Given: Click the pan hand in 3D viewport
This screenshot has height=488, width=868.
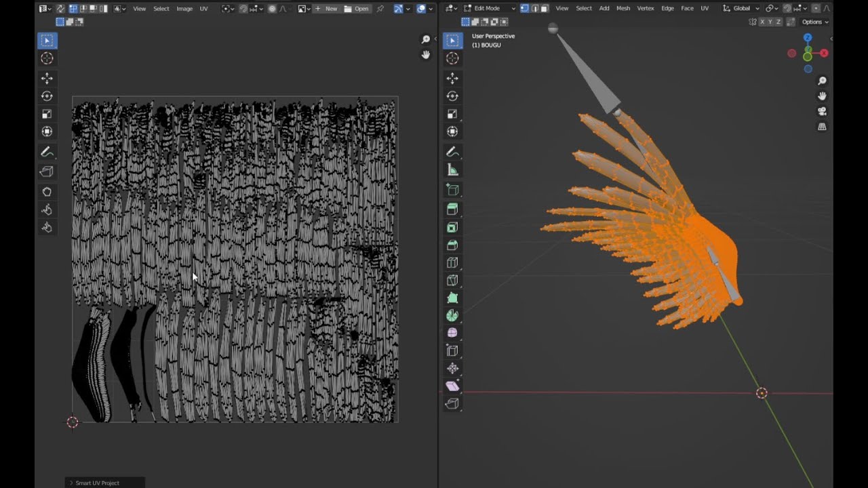Looking at the screenshot, I should tap(822, 96).
